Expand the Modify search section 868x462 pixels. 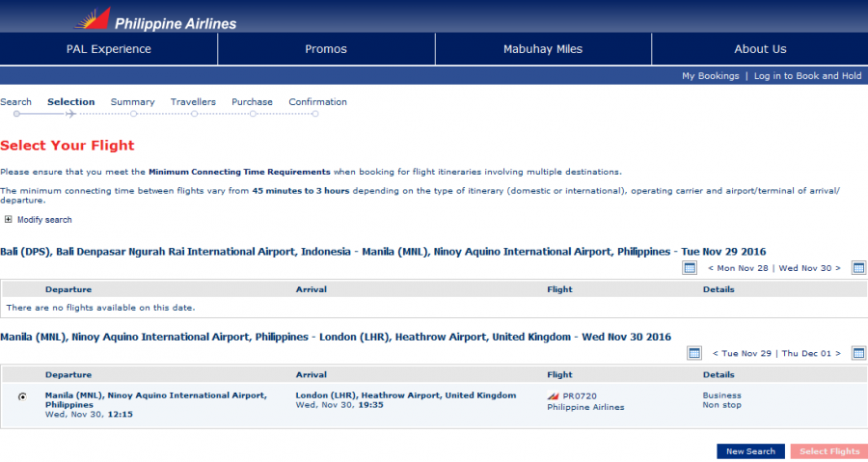pos(44,220)
